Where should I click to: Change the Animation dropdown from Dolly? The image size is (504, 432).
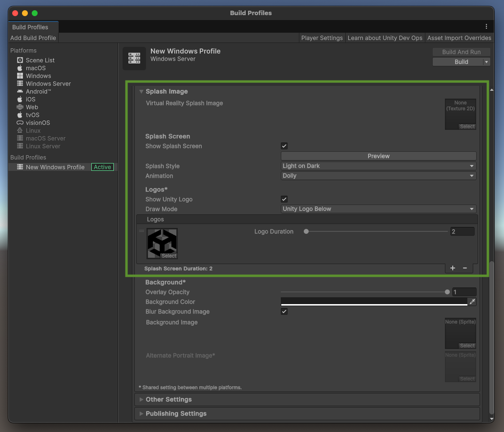pos(378,175)
